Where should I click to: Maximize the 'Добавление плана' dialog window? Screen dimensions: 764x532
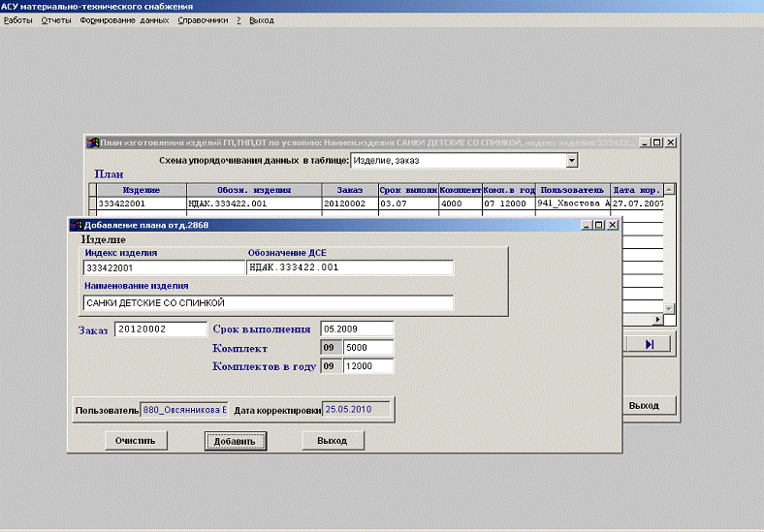[x=598, y=225]
